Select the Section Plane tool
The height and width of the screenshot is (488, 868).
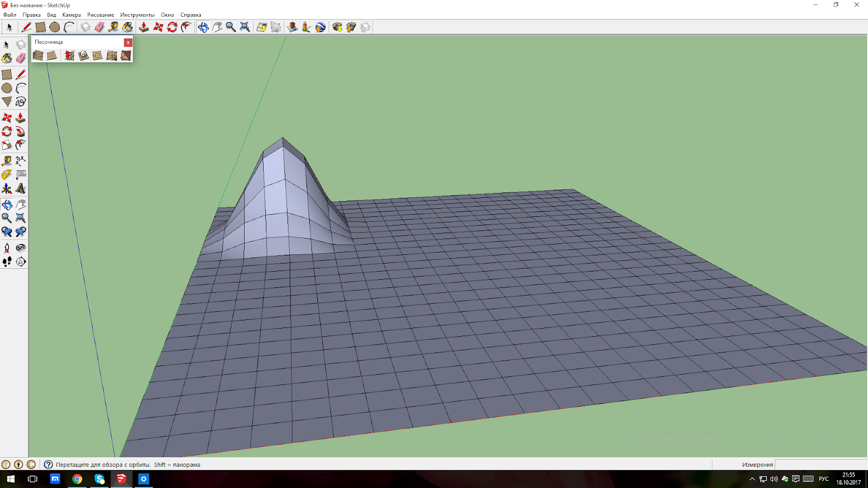(21, 261)
